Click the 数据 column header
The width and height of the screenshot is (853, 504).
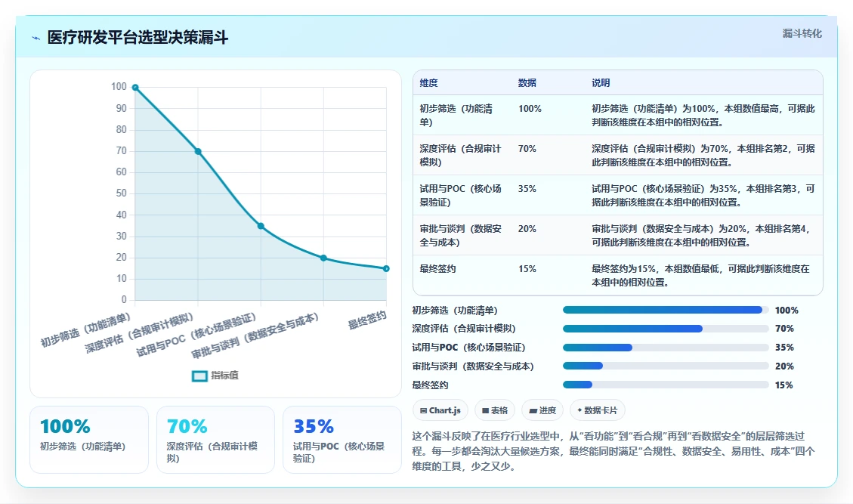527,82
